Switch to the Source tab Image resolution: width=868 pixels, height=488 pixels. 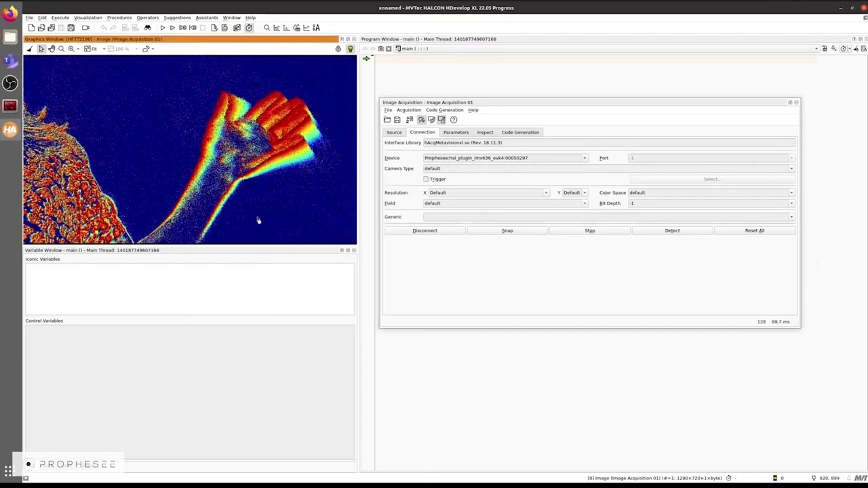(x=394, y=132)
